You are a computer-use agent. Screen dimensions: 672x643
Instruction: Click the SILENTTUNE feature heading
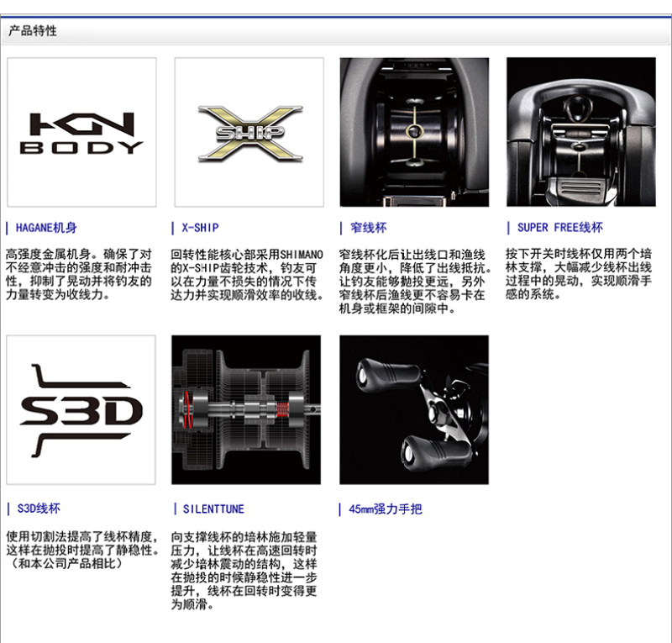click(x=213, y=509)
